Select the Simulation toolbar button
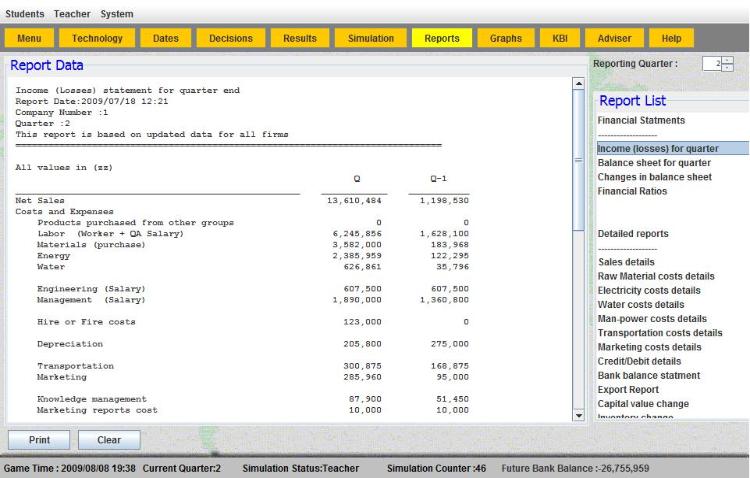 click(370, 38)
